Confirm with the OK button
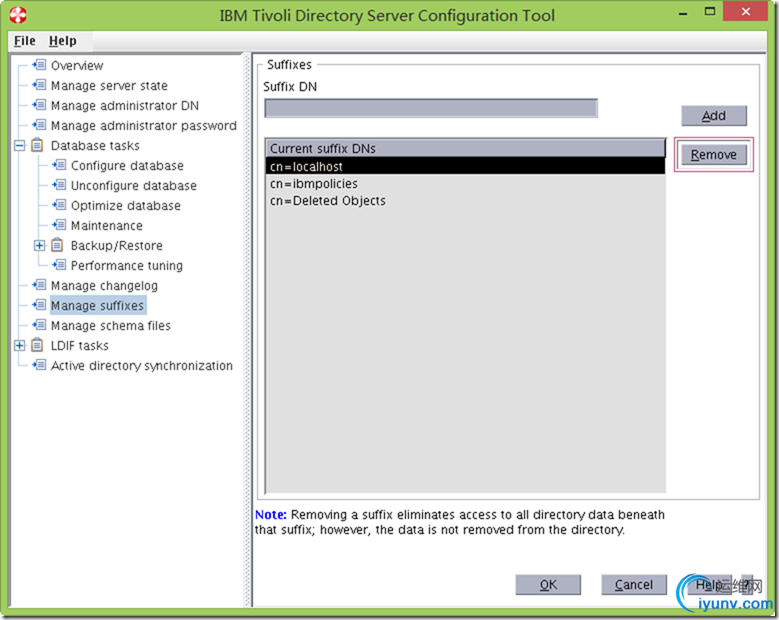Viewport: 779px width, 620px height. [548, 585]
